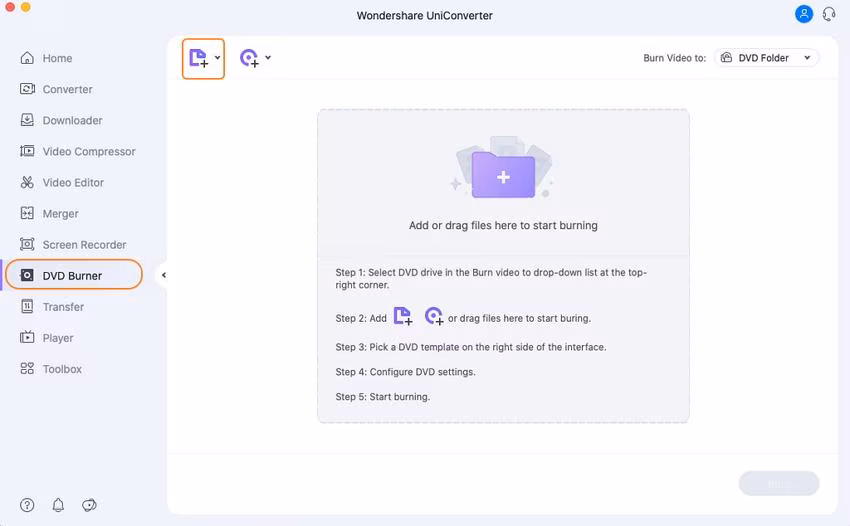The width and height of the screenshot is (850, 526).
Task: Click the add file icon in Step 2
Action: [403, 316]
